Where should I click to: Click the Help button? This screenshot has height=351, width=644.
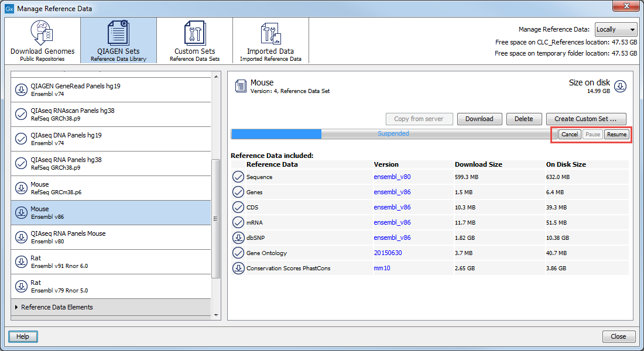(23, 336)
